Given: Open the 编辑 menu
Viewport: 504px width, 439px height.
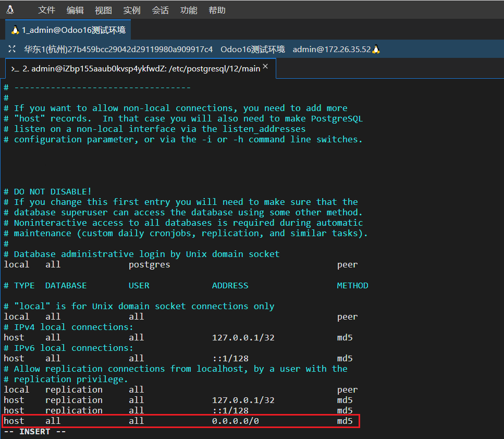Looking at the screenshot, I should click(x=75, y=10).
